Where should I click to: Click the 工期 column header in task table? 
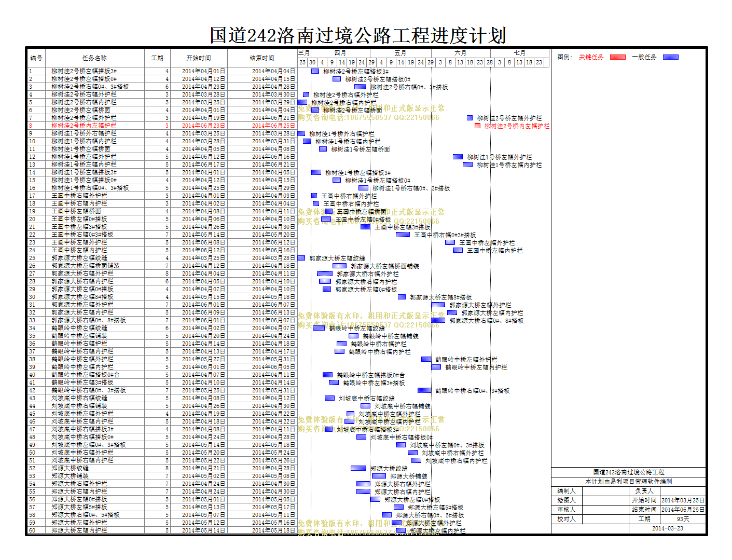157,58
